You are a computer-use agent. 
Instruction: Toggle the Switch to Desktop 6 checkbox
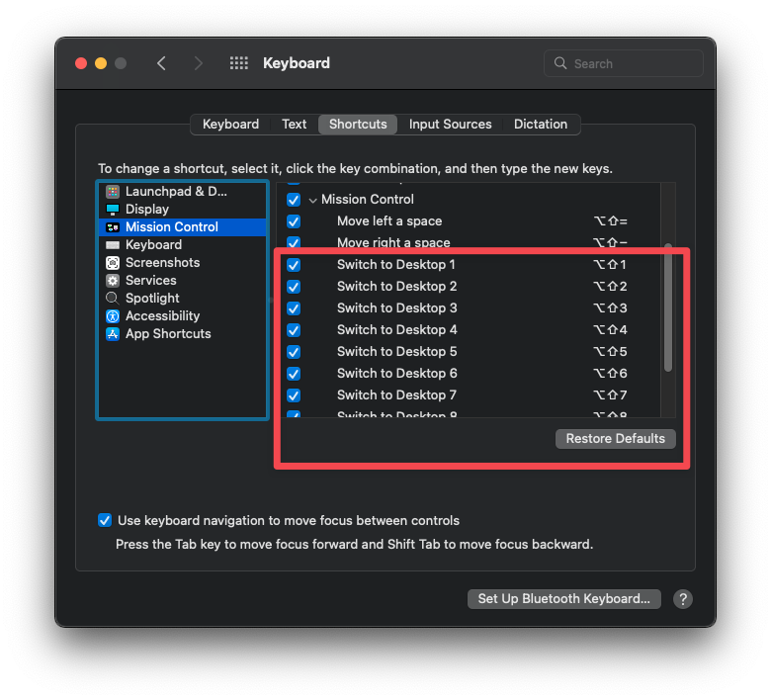294,374
